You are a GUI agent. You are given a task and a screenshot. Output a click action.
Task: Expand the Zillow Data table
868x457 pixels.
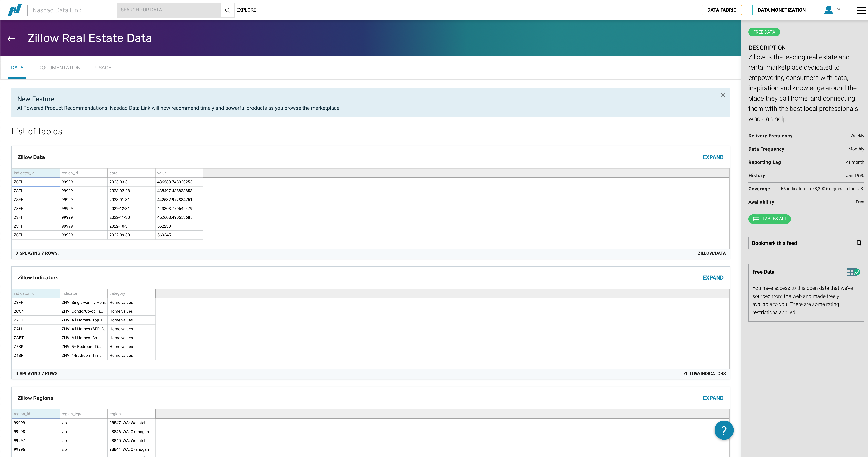(x=713, y=157)
